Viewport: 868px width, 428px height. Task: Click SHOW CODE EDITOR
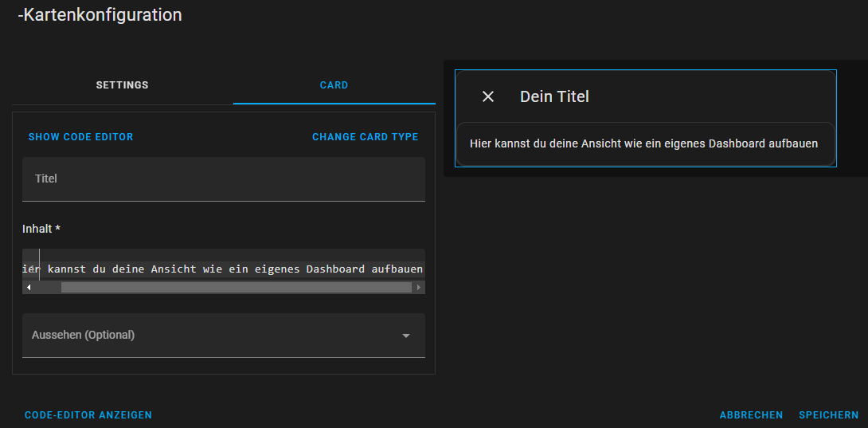click(80, 137)
